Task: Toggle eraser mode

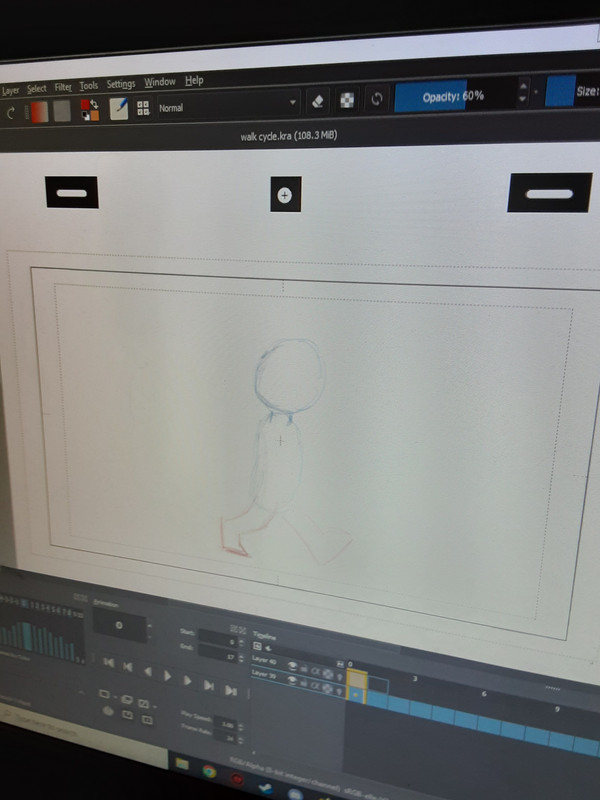Action: 317,101
